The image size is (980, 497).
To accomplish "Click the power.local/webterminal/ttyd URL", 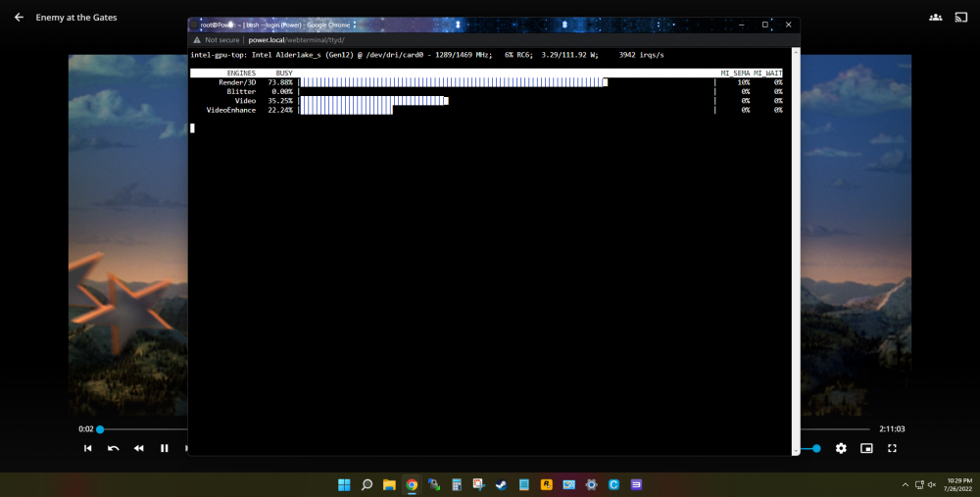I will click(x=296, y=40).
